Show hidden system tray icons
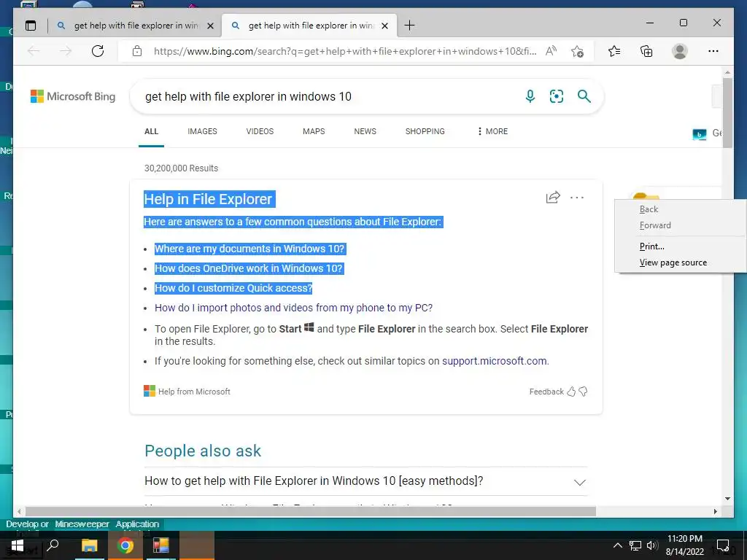 617,545
